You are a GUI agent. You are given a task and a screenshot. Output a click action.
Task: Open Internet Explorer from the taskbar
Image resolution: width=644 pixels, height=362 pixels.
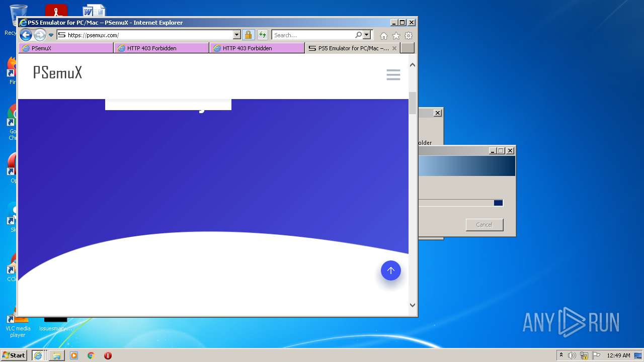click(x=38, y=355)
